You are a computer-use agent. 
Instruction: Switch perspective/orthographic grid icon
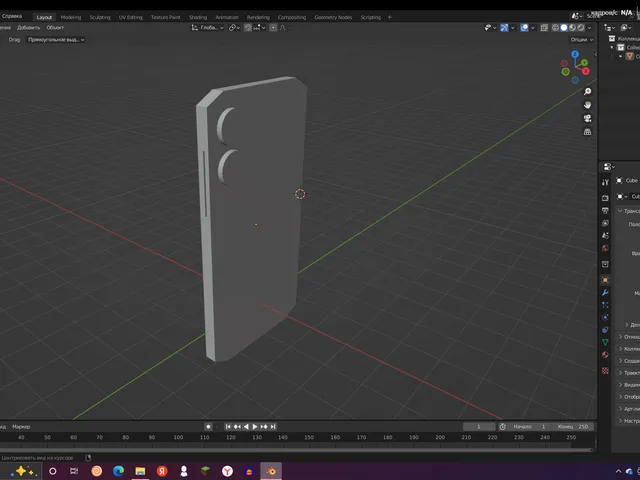[587, 132]
